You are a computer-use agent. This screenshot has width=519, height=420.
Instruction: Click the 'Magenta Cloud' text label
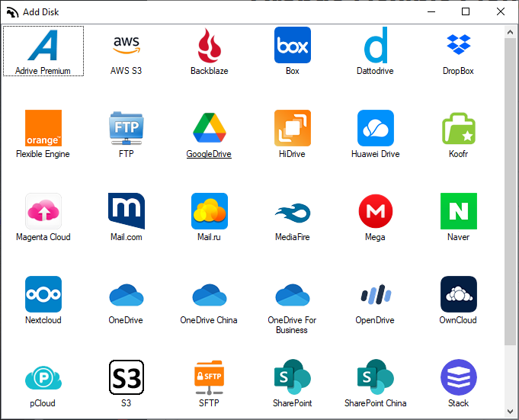(43, 237)
